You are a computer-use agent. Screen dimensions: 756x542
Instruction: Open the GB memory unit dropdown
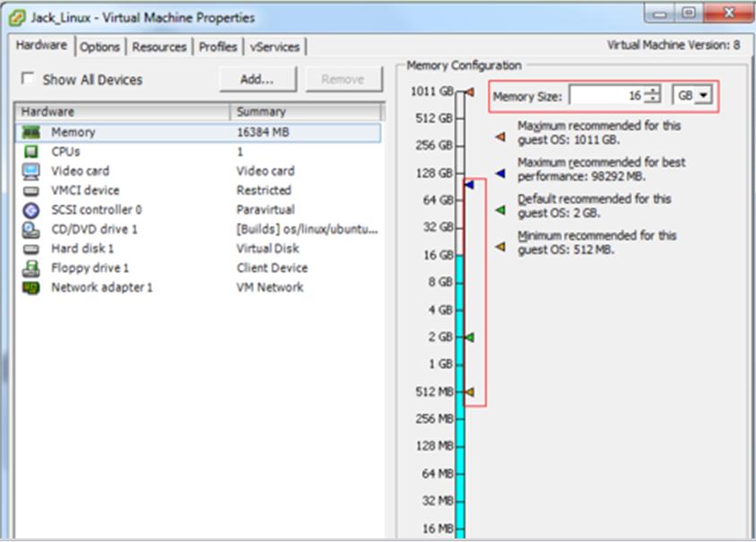pyautogui.click(x=692, y=95)
